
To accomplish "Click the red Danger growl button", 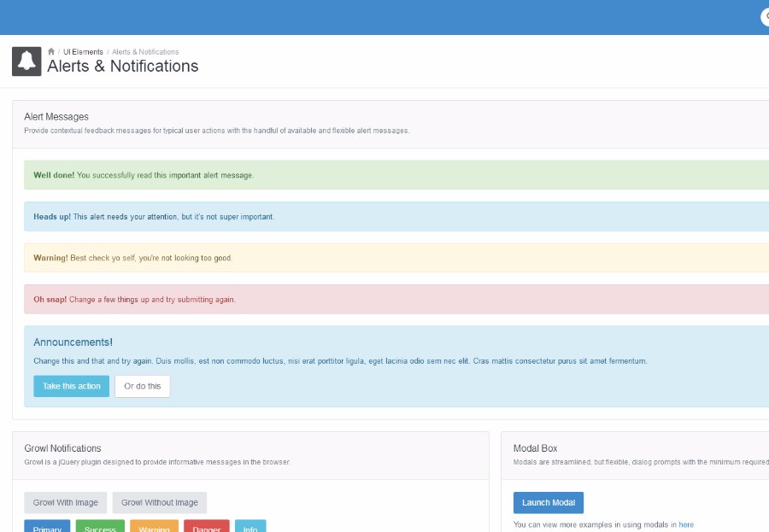I will 206,527.
